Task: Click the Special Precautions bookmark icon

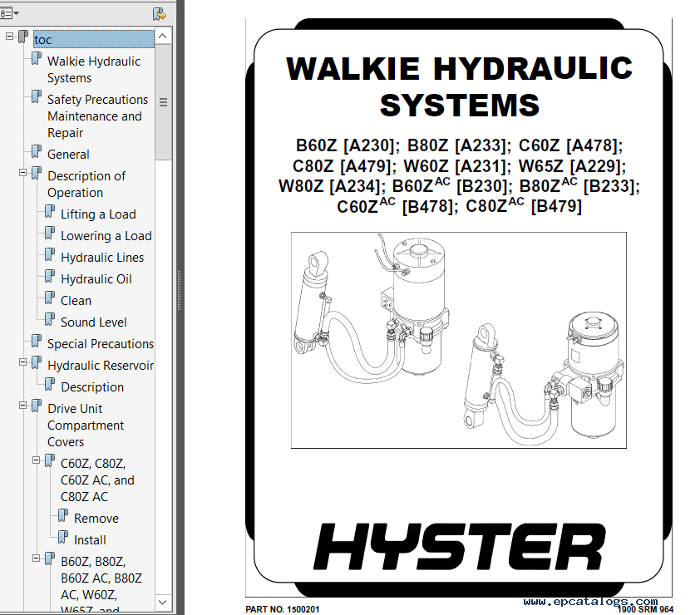Action: (x=36, y=341)
